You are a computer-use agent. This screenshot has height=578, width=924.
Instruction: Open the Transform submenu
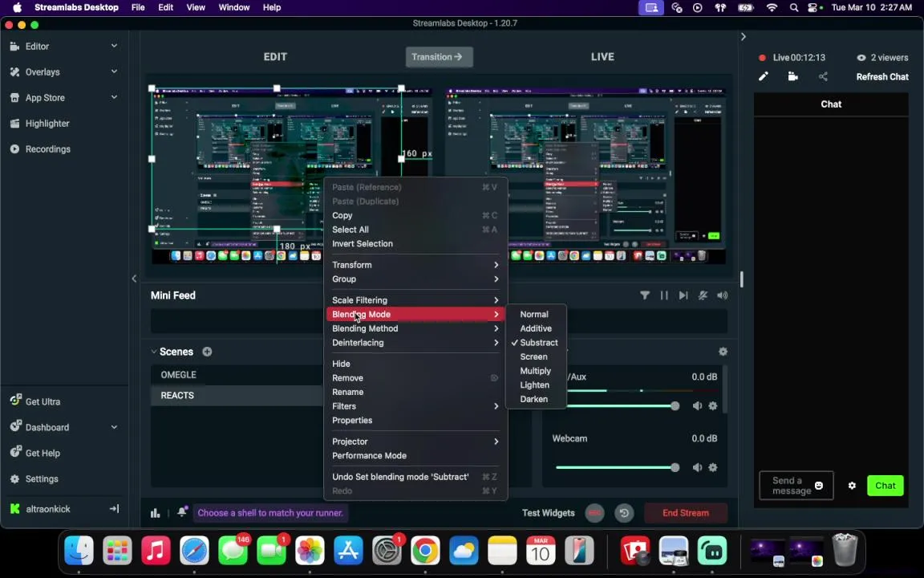pyautogui.click(x=415, y=265)
